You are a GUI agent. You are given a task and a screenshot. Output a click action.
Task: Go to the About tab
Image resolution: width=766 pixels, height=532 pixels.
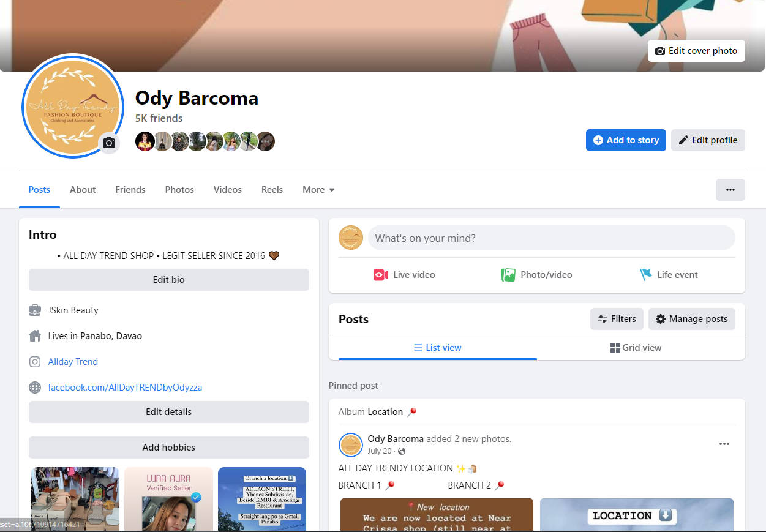point(83,190)
